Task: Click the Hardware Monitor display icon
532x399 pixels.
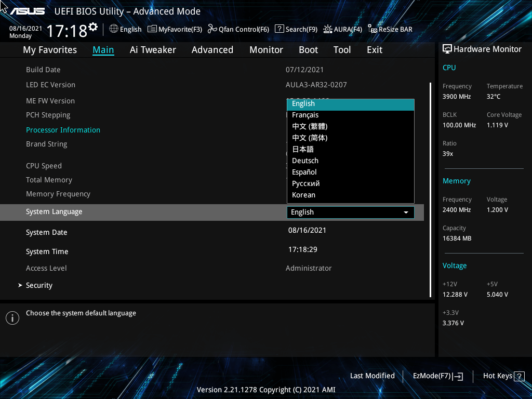Action: click(447, 49)
